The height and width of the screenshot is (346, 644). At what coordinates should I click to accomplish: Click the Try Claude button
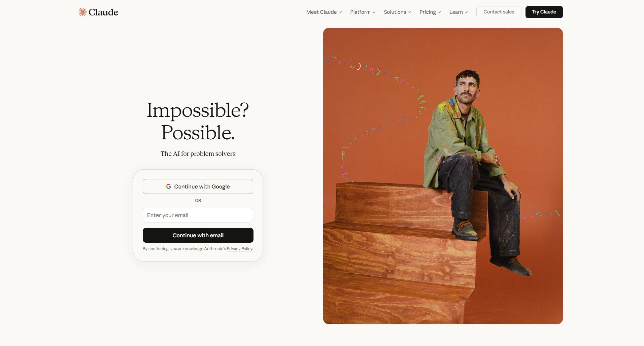(x=544, y=12)
